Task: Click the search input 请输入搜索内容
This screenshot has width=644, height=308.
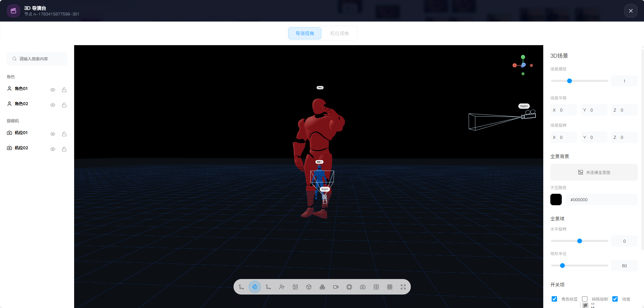Action: (37, 59)
